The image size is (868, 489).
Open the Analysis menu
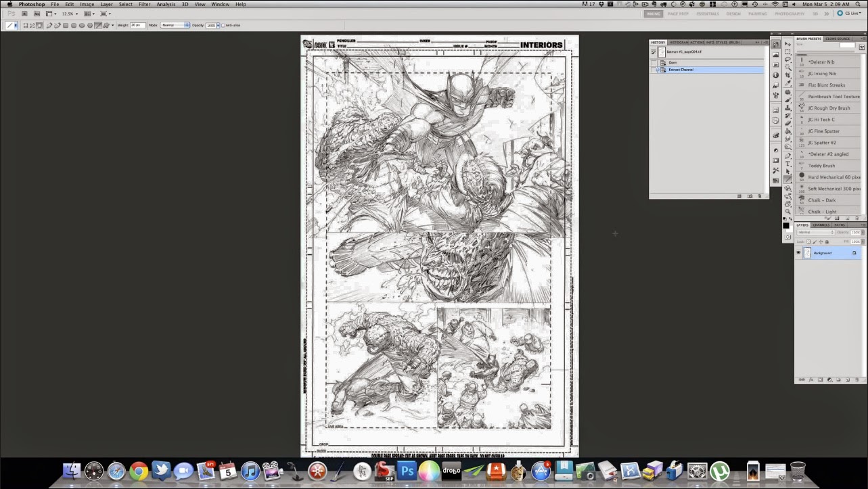tap(166, 4)
